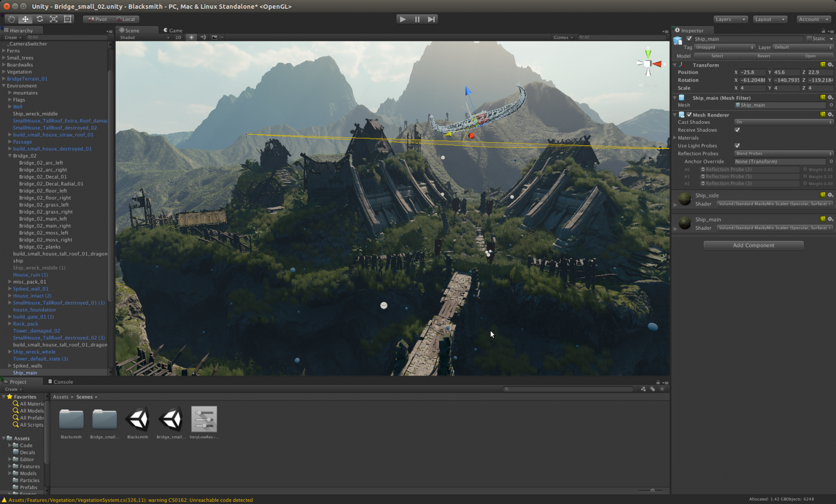Click the Step frame button
The image size is (836, 504).
pyautogui.click(x=431, y=19)
